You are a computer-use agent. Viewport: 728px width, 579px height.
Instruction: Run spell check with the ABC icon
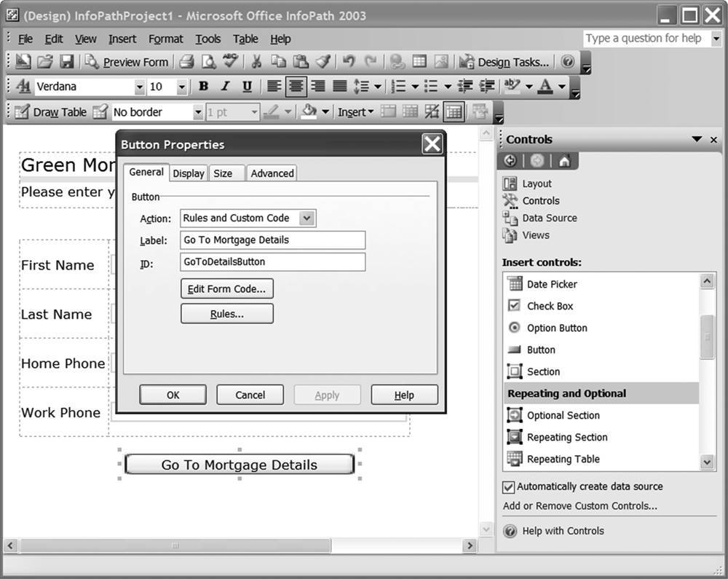230,61
